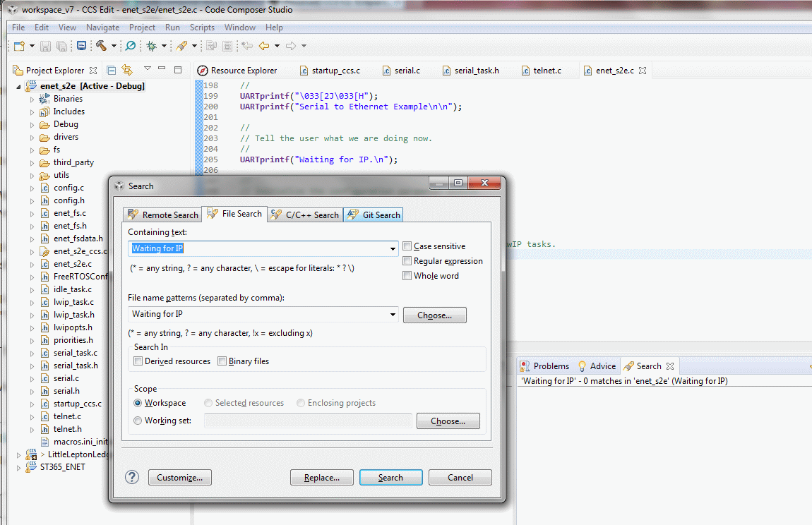Click the yellow Back navigation arrow
812x525 pixels.
tap(264, 46)
